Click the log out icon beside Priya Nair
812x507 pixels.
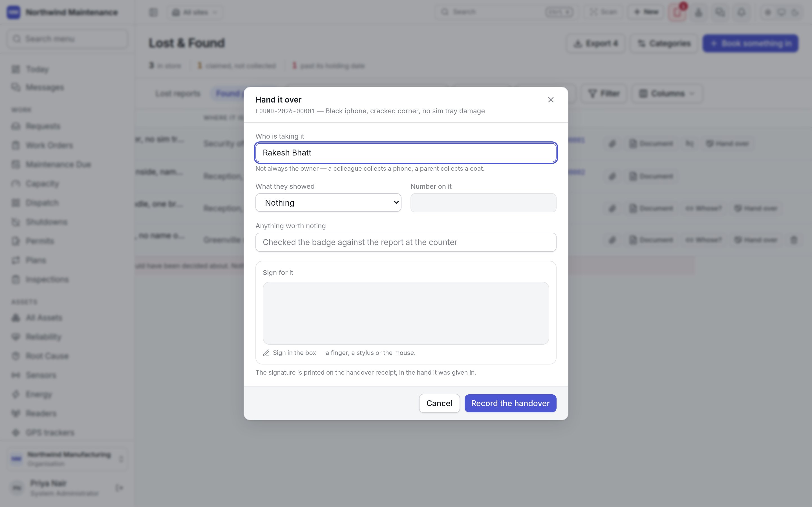[x=119, y=488]
